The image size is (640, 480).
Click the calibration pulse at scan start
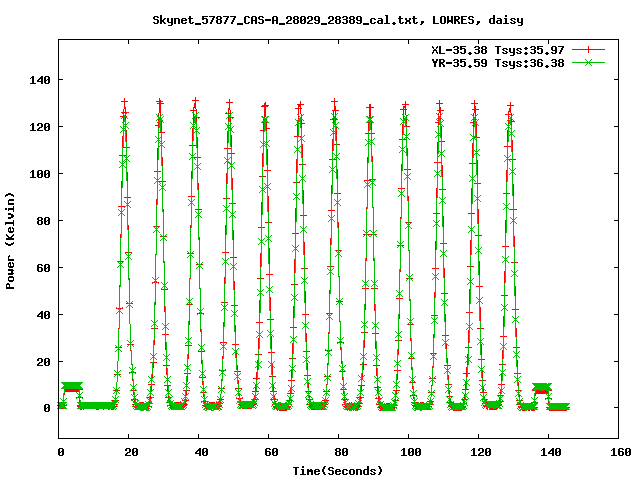[x=72, y=387]
